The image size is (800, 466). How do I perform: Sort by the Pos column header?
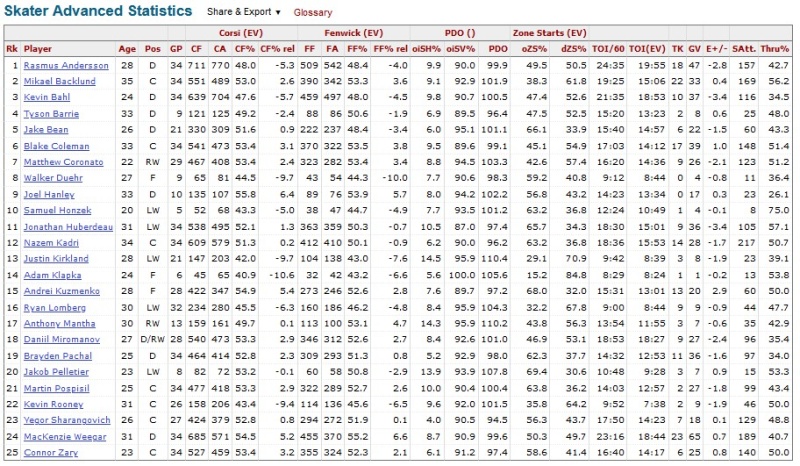[x=153, y=49]
